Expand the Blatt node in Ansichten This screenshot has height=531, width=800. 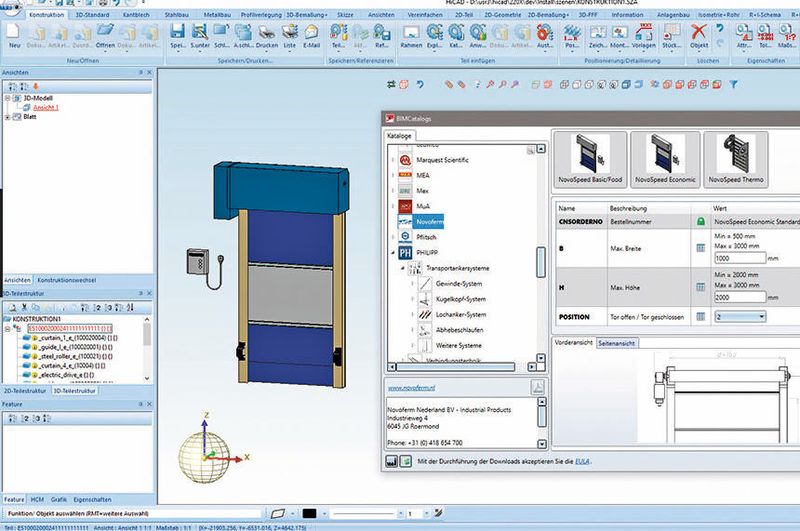pyautogui.click(x=8, y=117)
